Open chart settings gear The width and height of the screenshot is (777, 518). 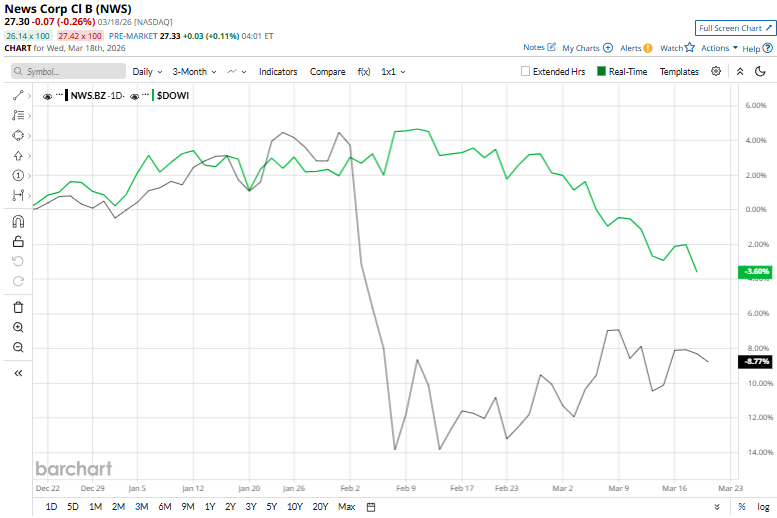click(716, 72)
